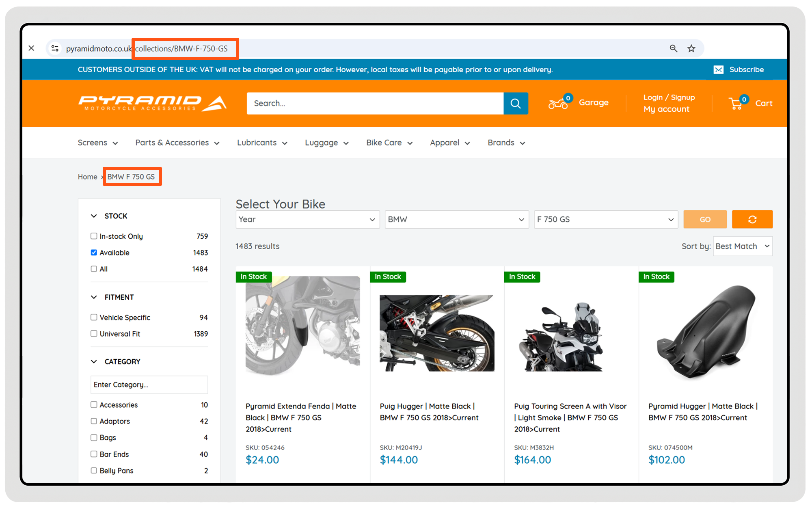
Task: Click the orange reset refresh icon button
Action: [x=752, y=219]
